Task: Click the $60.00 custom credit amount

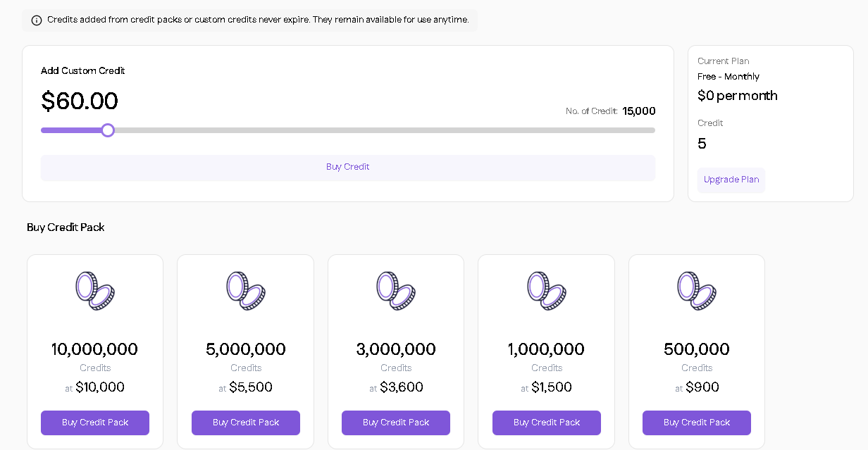Action: point(80,101)
